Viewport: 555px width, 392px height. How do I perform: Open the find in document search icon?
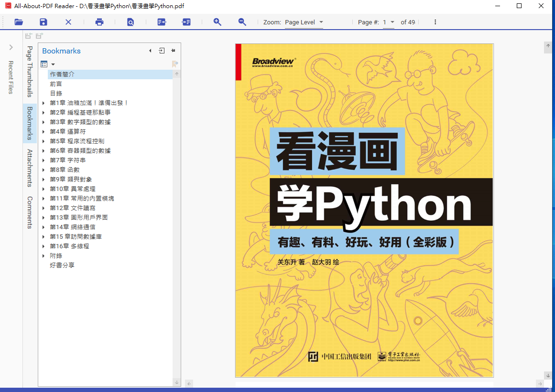click(x=131, y=22)
